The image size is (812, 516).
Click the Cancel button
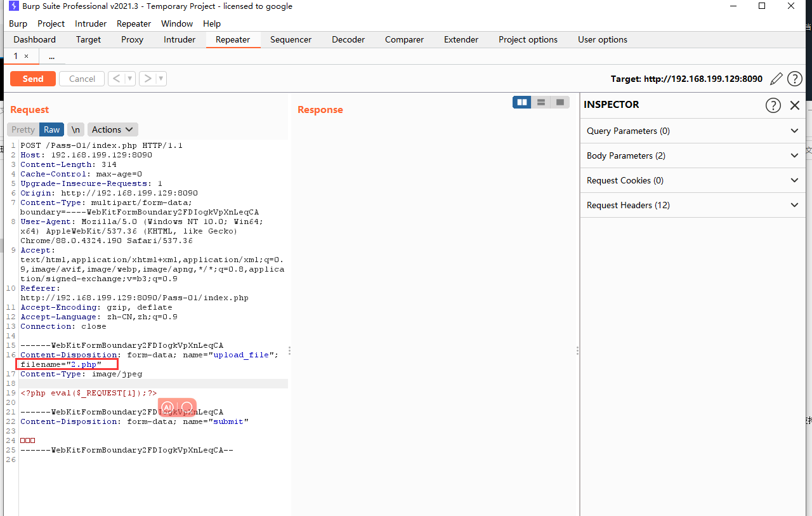[82, 79]
